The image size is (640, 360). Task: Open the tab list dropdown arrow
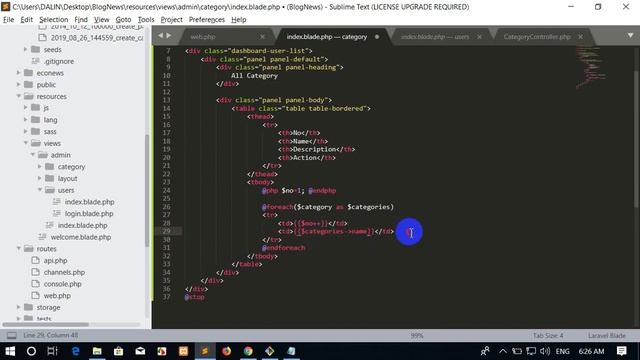[630, 36]
